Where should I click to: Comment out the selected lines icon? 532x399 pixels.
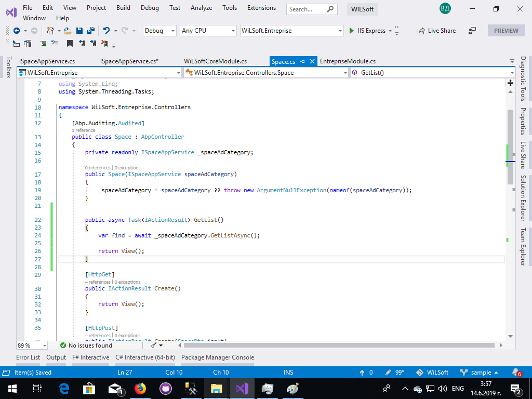[x=43, y=44]
